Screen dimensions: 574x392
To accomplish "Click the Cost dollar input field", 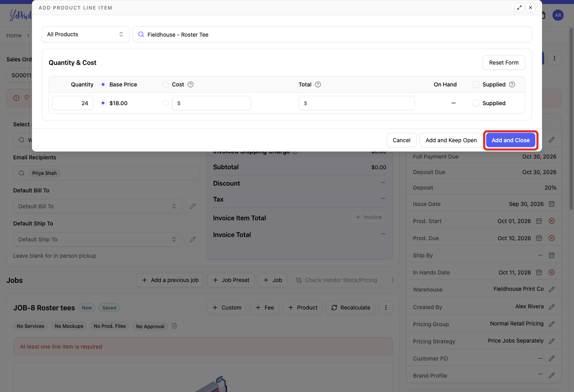I will (212, 103).
